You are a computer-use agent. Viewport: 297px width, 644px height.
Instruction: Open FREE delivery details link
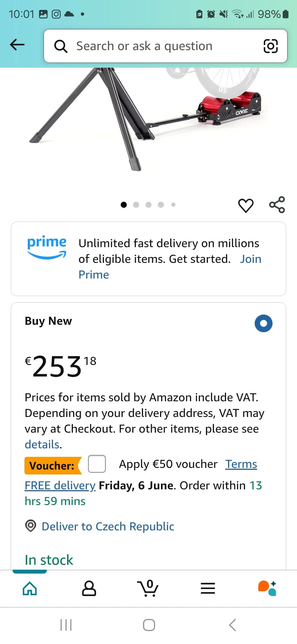point(60,485)
